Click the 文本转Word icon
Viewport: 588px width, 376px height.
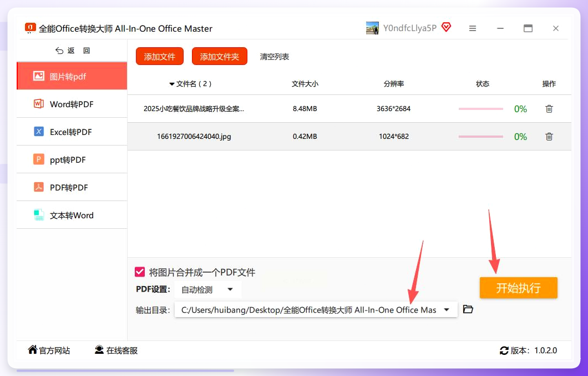point(39,215)
